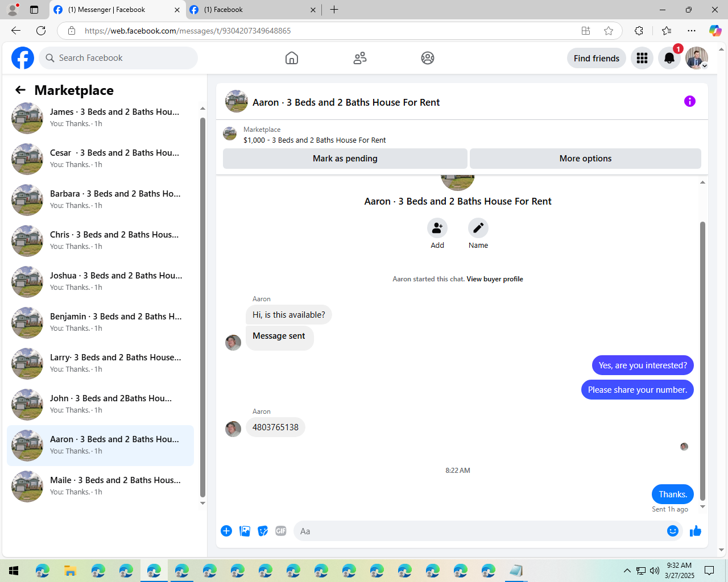Open the Windows Start menu
Screen dimensions: 728x582
tap(14, 571)
